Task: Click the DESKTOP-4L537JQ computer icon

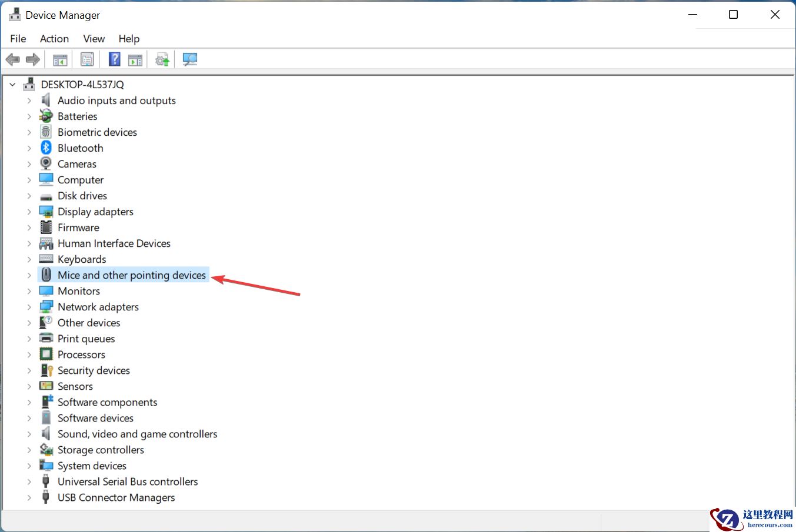Action: coord(29,85)
